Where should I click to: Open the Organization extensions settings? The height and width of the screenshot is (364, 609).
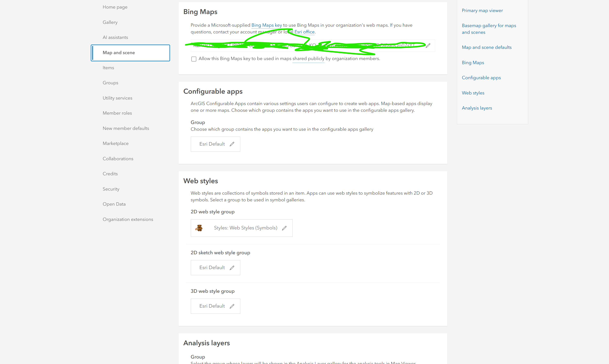pos(128,219)
